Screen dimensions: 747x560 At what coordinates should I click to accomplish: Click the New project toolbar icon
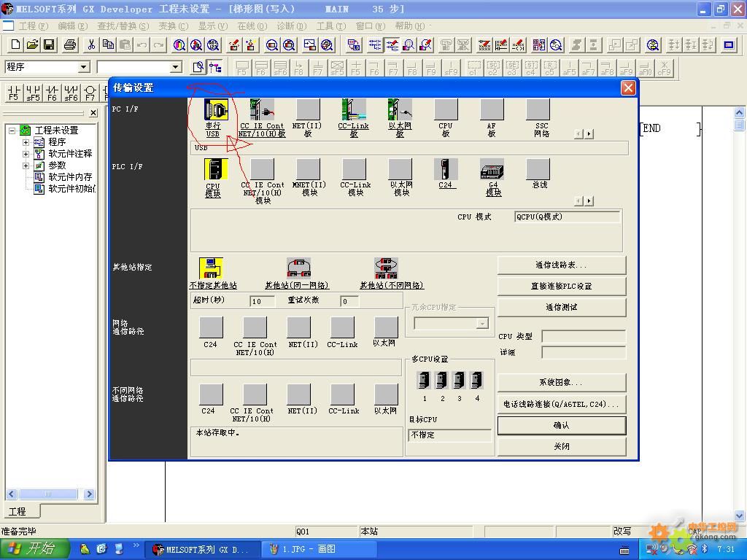[15, 44]
